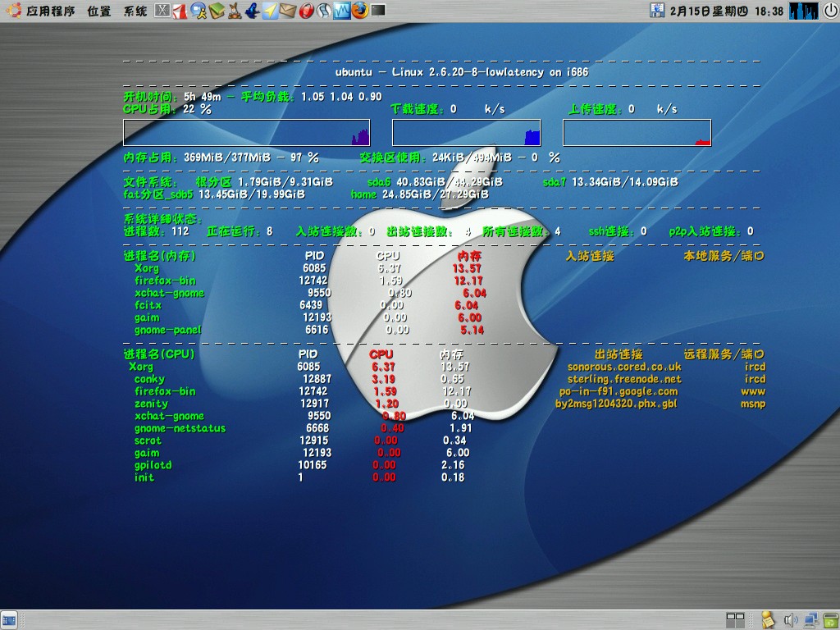Open the chat bubble messenger launcher
Image resolution: width=840 pixels, height=630 pixels.
pos(199,11)
